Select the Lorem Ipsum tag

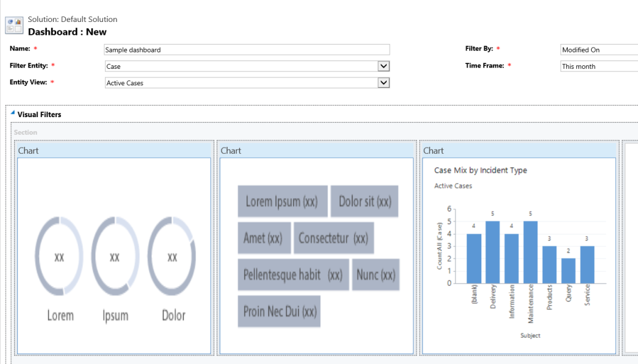coord(282,201)
